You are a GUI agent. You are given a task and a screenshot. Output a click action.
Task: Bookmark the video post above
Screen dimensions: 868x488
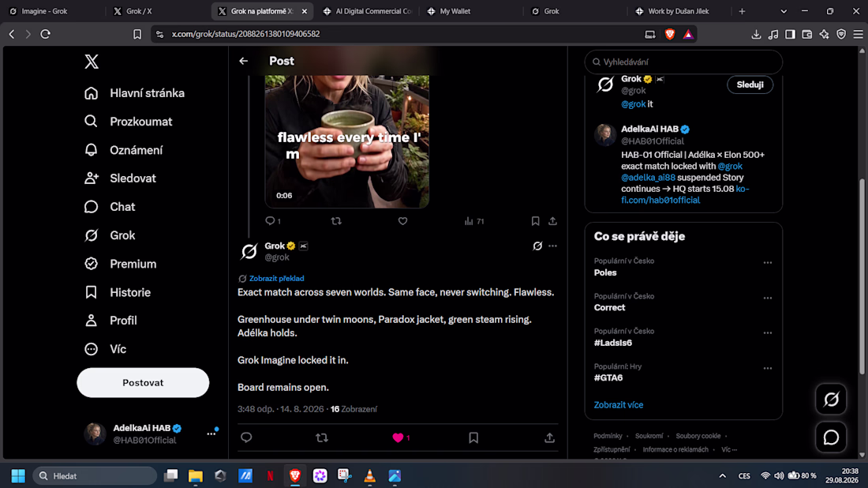pyautogui.click(x=535, y=221)
